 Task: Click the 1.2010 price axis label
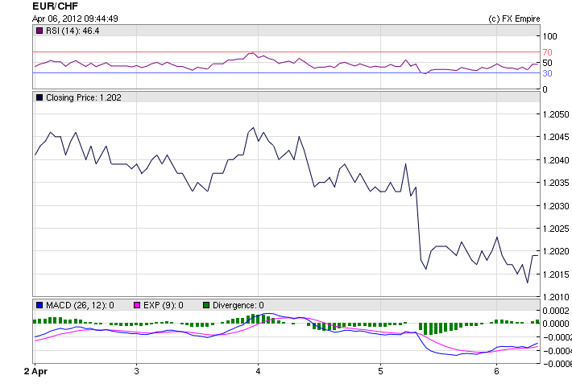[x=555, y=297]
